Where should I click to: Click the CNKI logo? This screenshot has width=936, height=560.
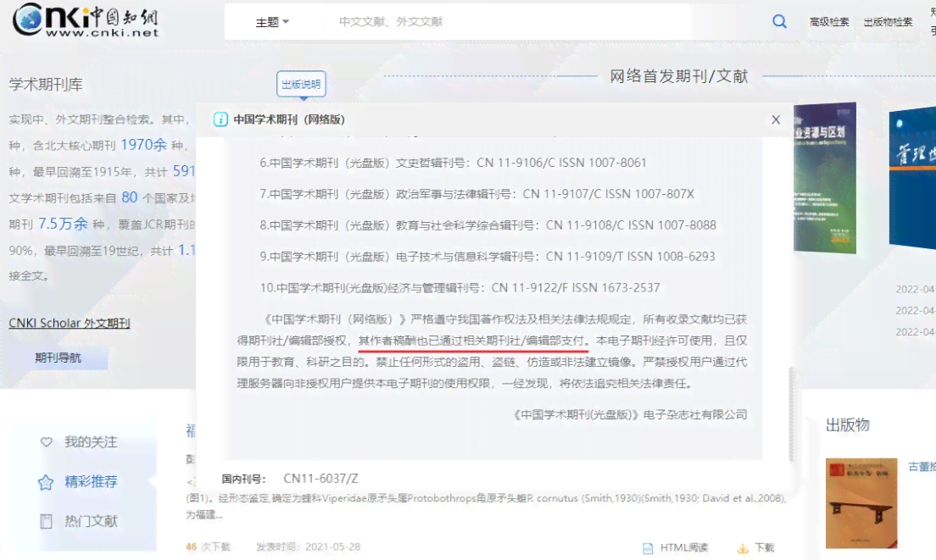point(86,20)
